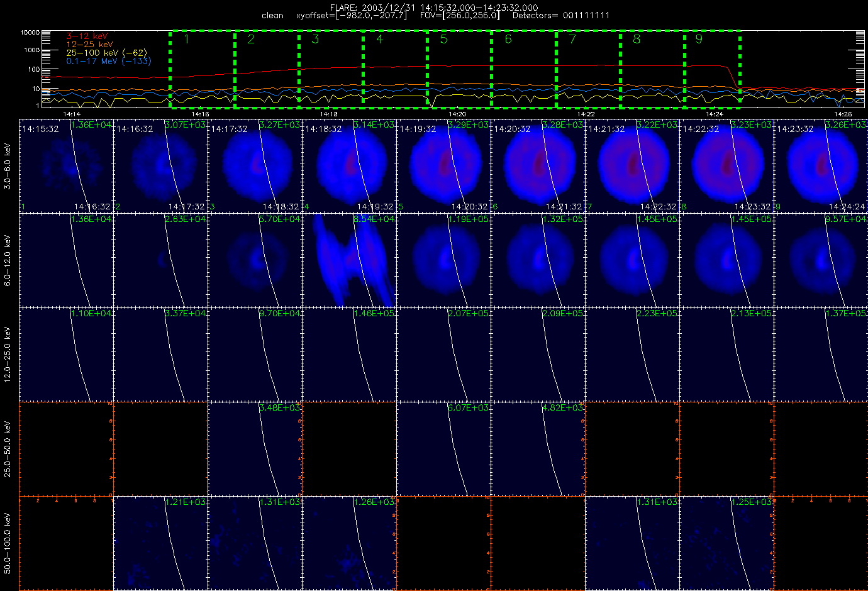
Task: Click the 14:16:32 start time label
Action: pyautogui.click(x=135, y=129)
